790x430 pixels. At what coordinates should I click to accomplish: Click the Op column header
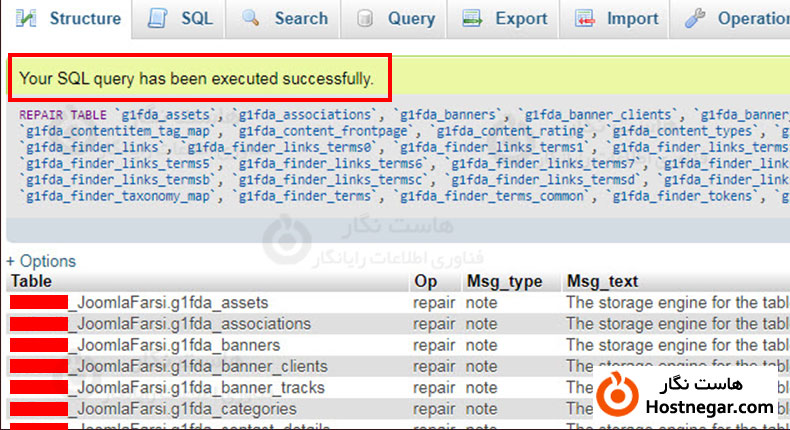[425, 282]
